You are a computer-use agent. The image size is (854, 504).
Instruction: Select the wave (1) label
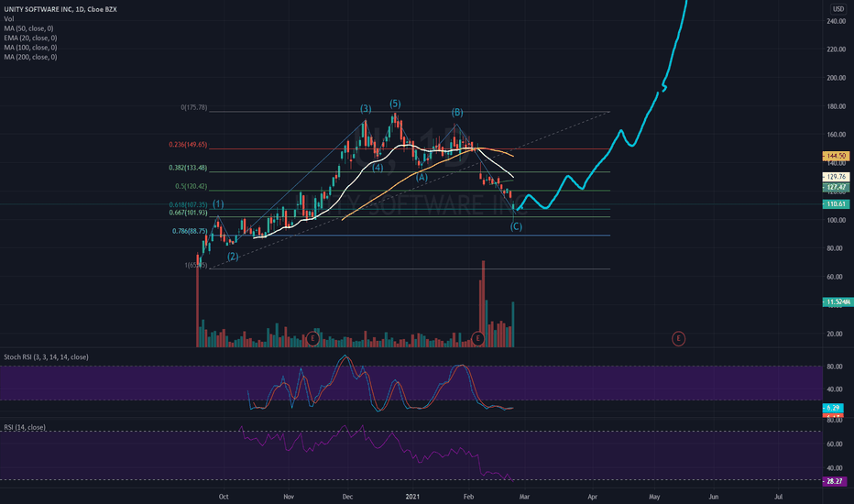218,204
